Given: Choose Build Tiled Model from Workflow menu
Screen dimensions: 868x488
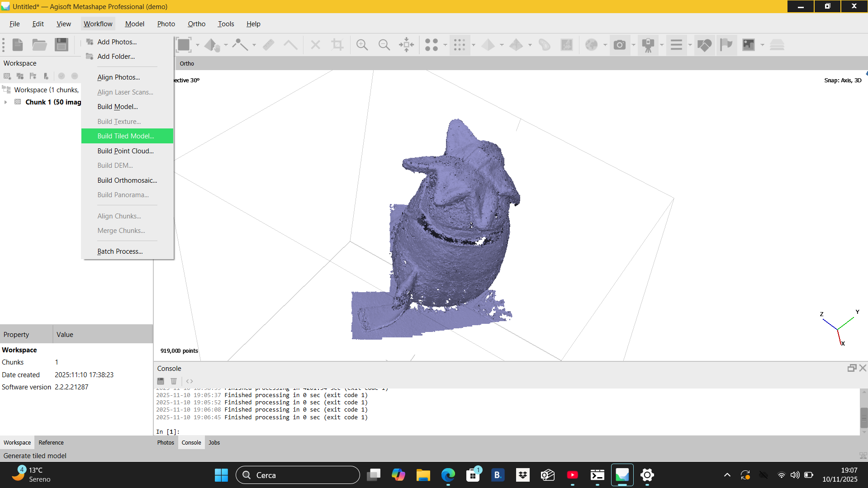Looking at the screenshot, I should click(126, 136).
